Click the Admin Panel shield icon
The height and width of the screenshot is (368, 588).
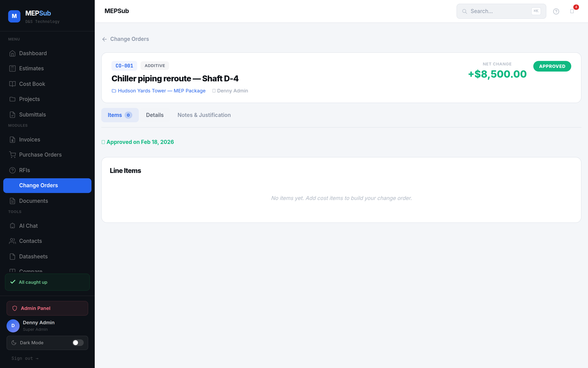click(x=14, y=308)
